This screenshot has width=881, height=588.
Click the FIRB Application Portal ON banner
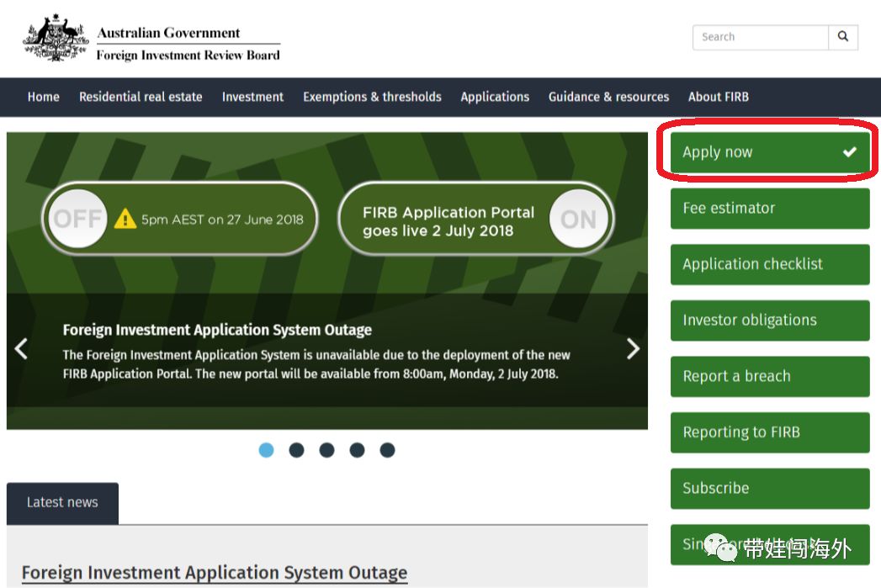click(x=476, y=219)
